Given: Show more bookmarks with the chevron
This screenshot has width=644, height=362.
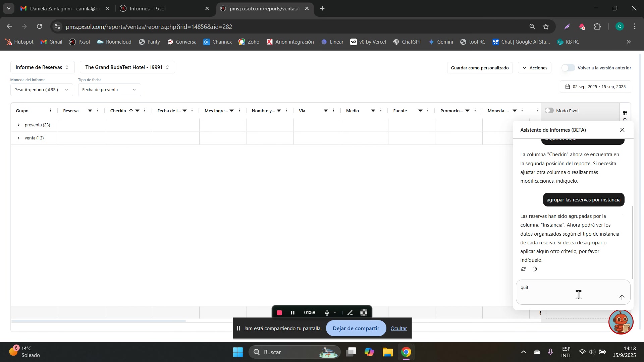Looking at the screenshot, I should (629, 42).
